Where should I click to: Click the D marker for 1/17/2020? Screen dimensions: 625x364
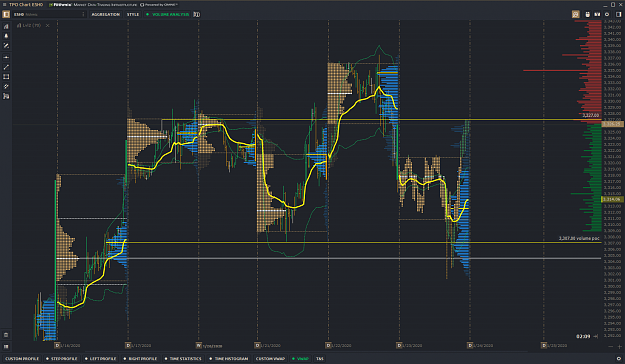pos(128,345)
